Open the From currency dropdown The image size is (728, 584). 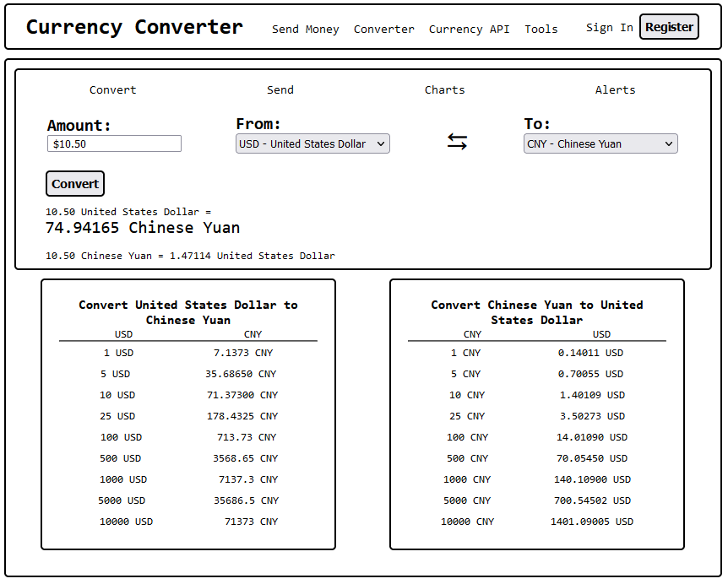point(312,144)
